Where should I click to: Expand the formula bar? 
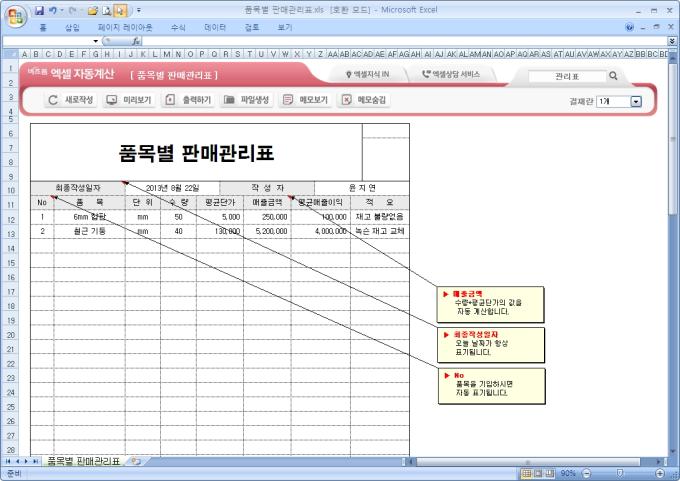(x=671, y=41)
